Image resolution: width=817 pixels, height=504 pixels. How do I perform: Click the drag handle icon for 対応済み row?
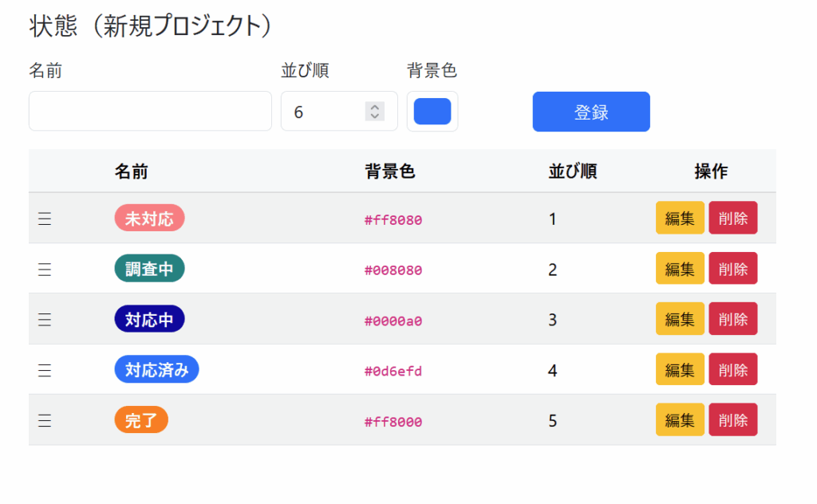(45, 370)
